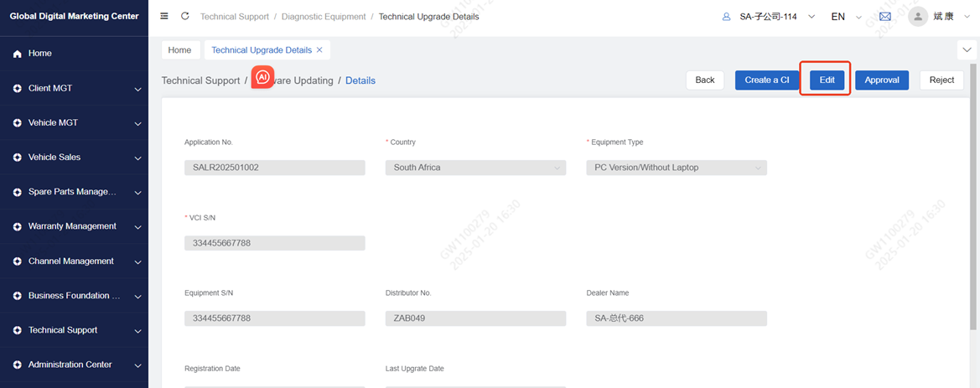Screen dimensions: 980x388
Task: Close the Technical Upgrade Details tab
Action: tap(319, 50)
